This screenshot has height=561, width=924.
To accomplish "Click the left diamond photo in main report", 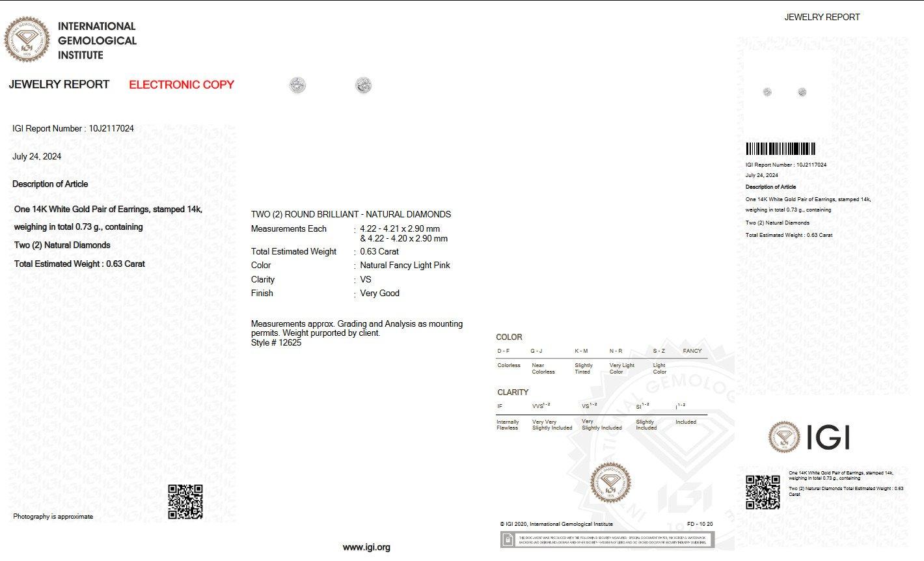I will [x=297, y=85].
